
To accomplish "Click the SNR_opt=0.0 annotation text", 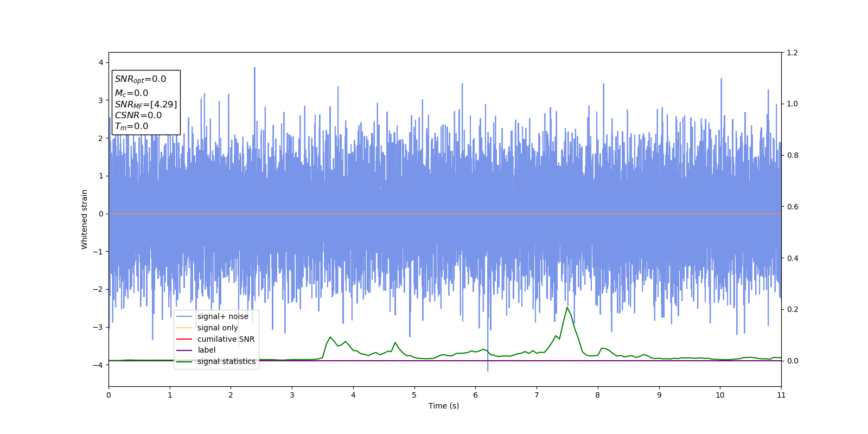I will coord(141,79).
